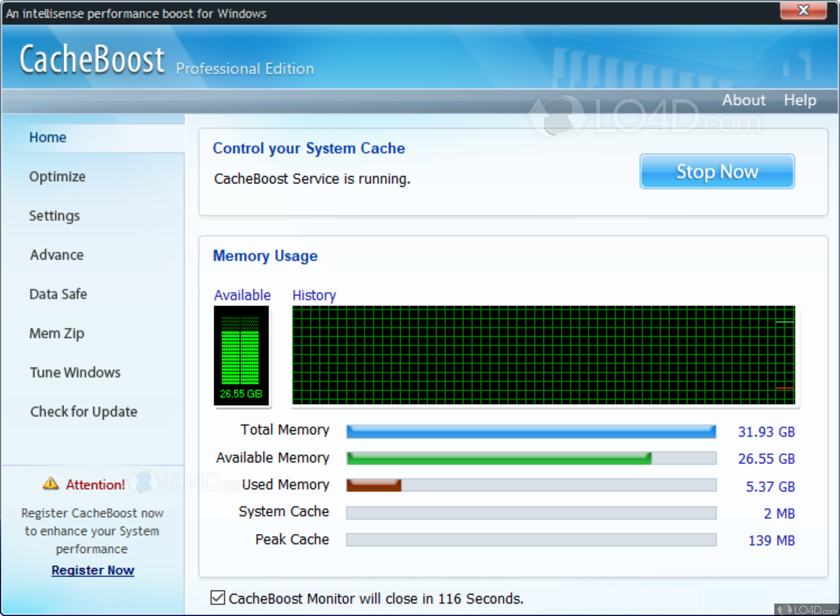Select the Advance sidebar item
The image size is (840, 616).
click(x=57, y=255)
